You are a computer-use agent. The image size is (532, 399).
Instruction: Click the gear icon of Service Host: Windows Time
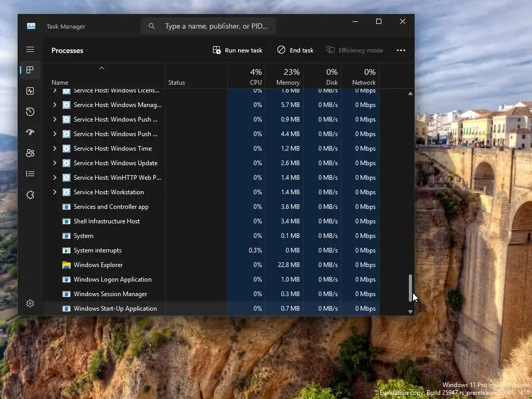[x=66, y=149]
